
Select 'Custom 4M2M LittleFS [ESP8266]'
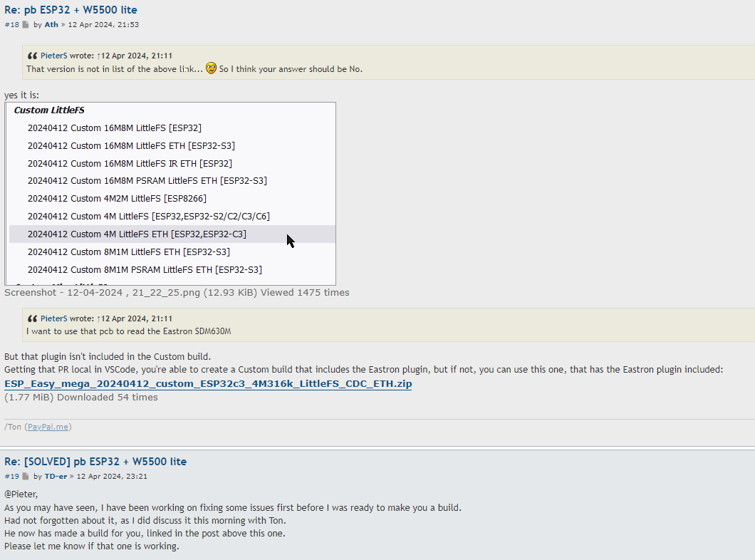click(x=117, y=198)
